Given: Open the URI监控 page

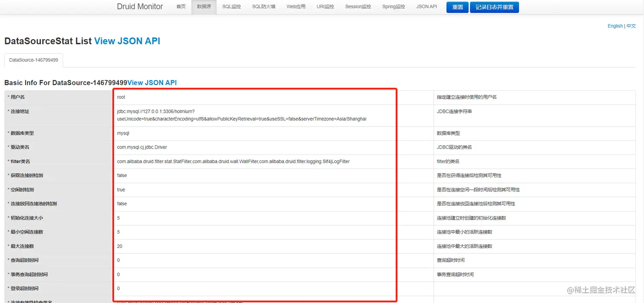Looking at the screenshot, I should click(325, 7).
